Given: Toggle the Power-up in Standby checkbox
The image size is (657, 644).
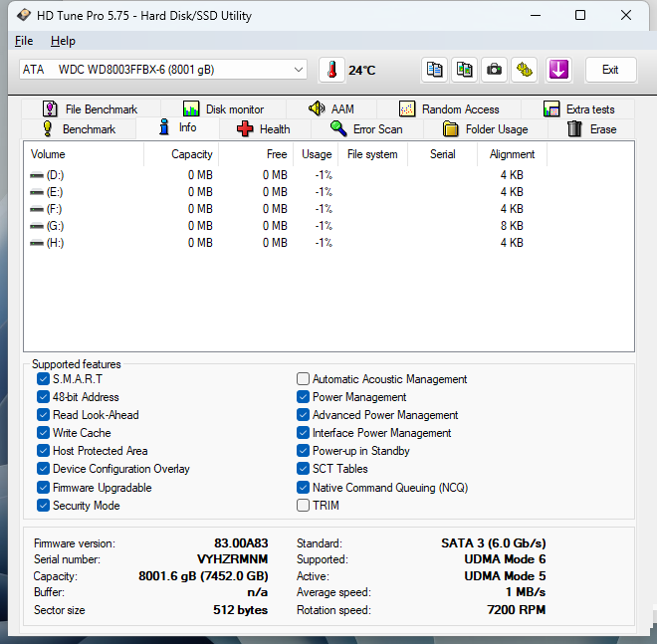Looking at the screenshot, I should pyautogui.click(x=303, y=451).
